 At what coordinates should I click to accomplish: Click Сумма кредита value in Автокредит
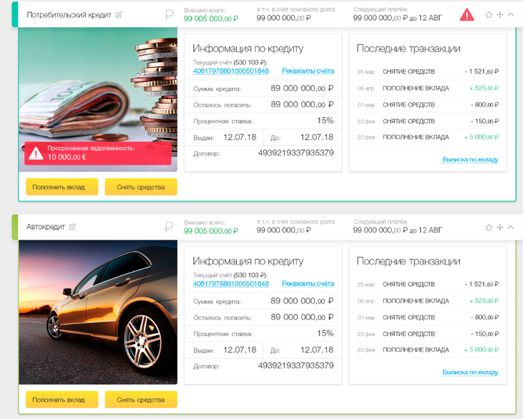(x=302, y=301)
